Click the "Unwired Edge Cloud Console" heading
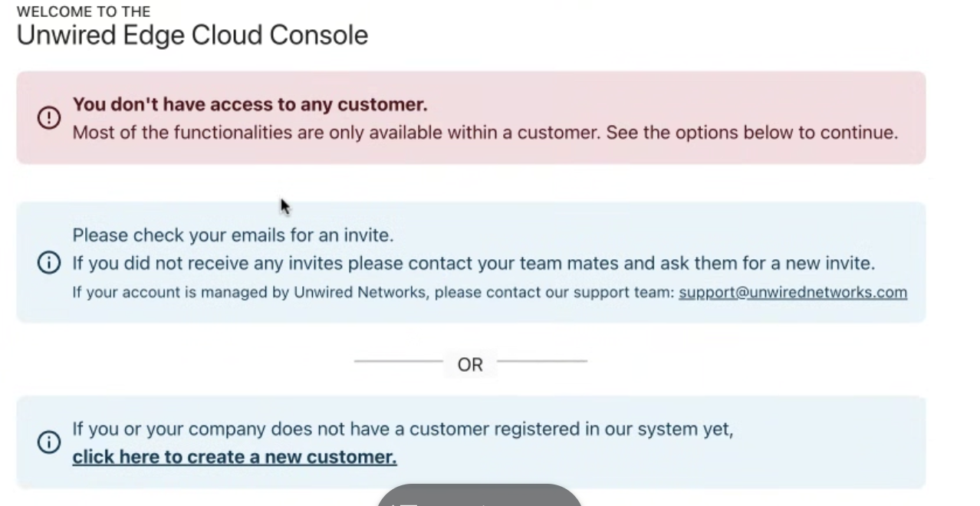The image size is (980, 506). click(192, 35)
